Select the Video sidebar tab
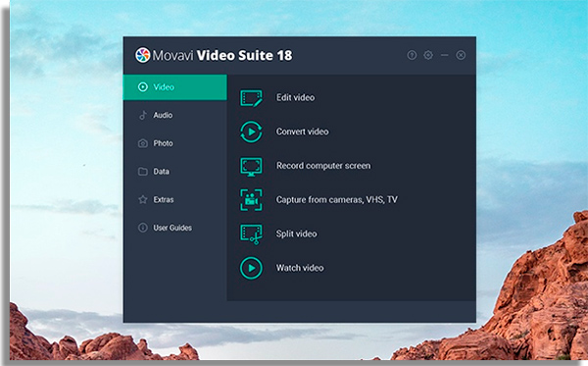Screen dimensions: 588x366 coord(175,87)
